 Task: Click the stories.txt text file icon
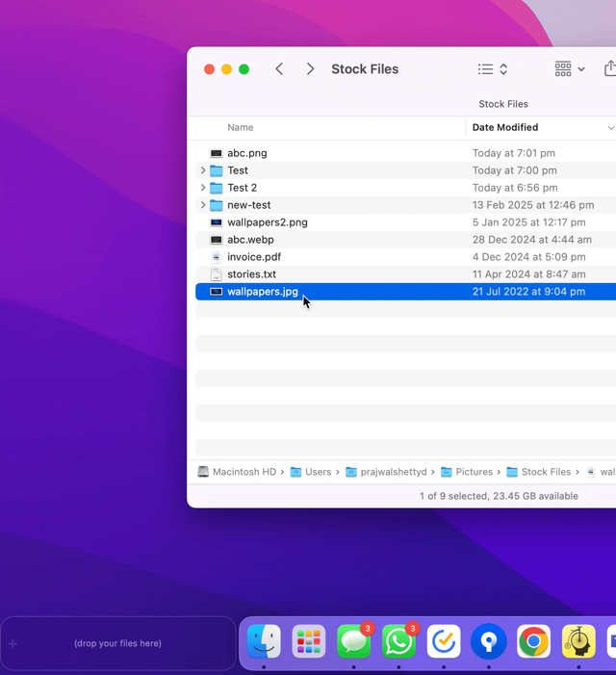point(216,274)
